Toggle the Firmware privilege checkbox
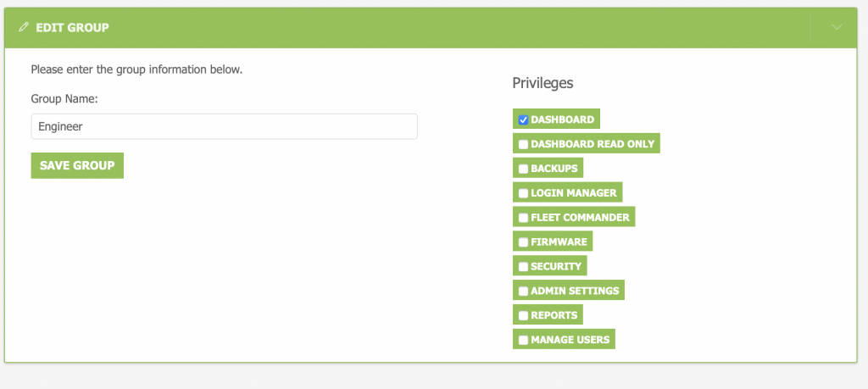 [524, 242]
